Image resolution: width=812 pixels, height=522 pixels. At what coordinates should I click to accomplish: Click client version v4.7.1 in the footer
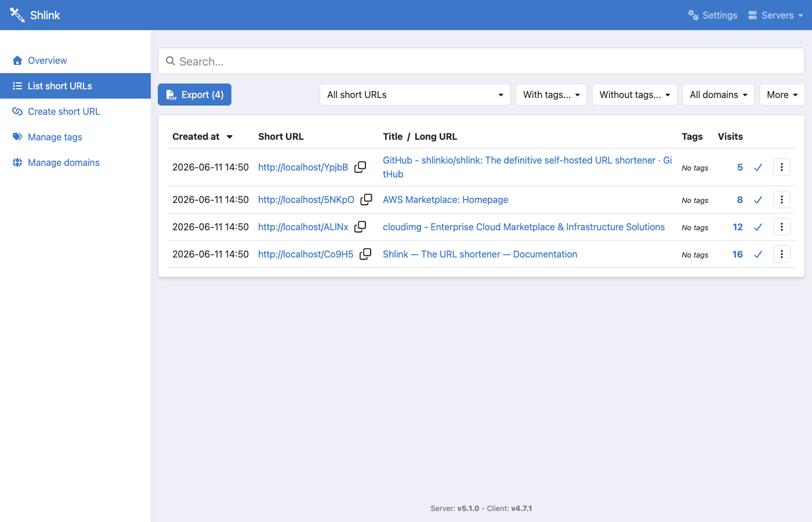point(521,509)
